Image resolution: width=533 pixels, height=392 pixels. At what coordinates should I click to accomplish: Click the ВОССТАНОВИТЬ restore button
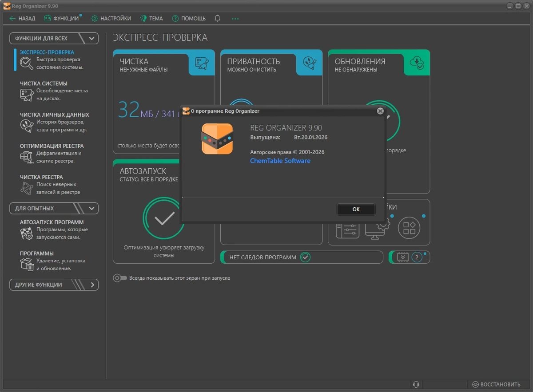(x=496, y=384)
